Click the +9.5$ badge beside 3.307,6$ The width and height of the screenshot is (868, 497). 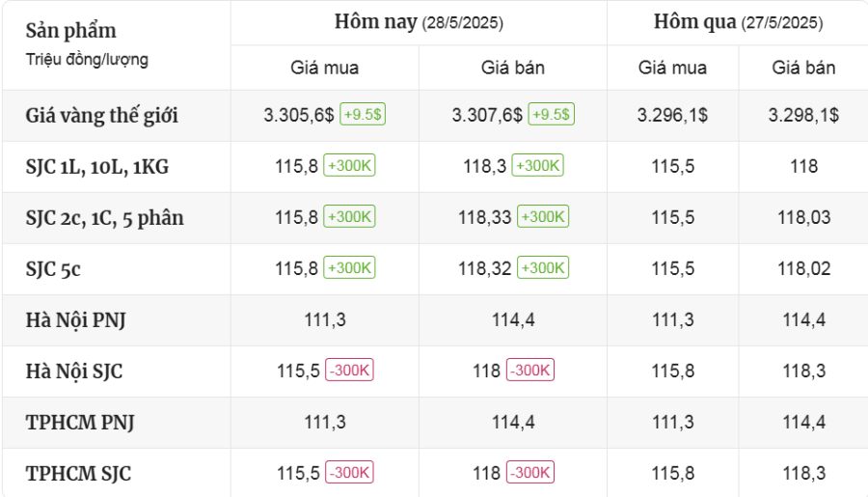(551, 115)
